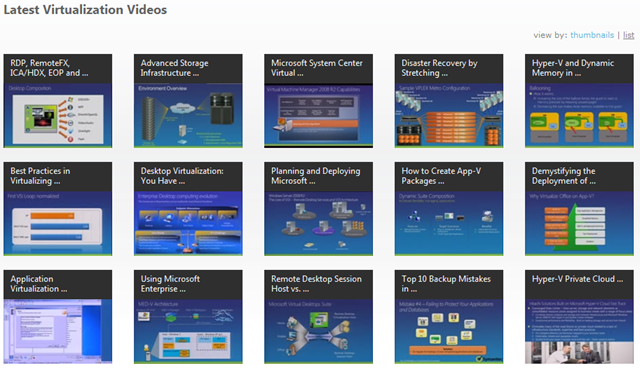Open the Disaster Recovery by Stretching video thumbnail
Viewport: 640px width, 368px height.
point(449,101)
